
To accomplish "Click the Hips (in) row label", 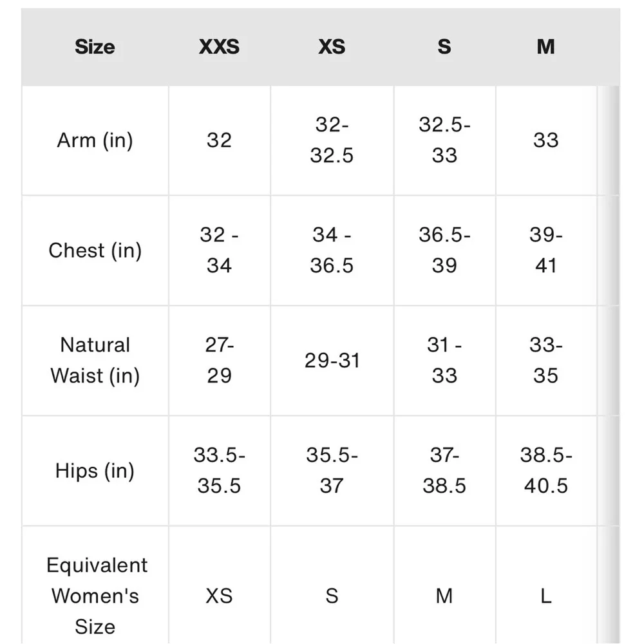I will [95, 471].
